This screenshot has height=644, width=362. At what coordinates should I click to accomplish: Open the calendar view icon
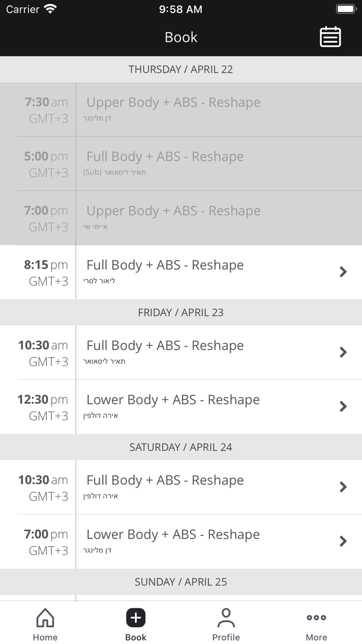point(330,37)
